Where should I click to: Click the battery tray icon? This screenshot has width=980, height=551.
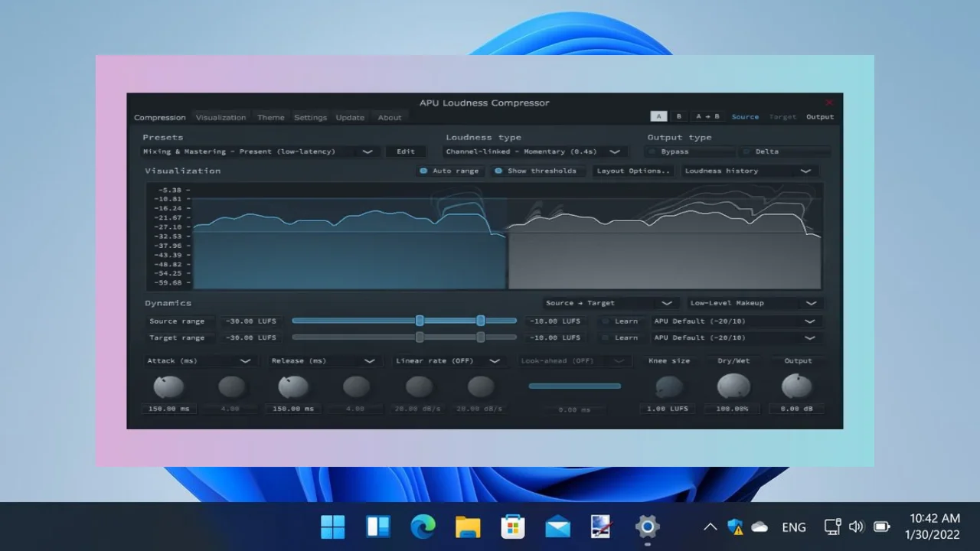click(882, 527)
